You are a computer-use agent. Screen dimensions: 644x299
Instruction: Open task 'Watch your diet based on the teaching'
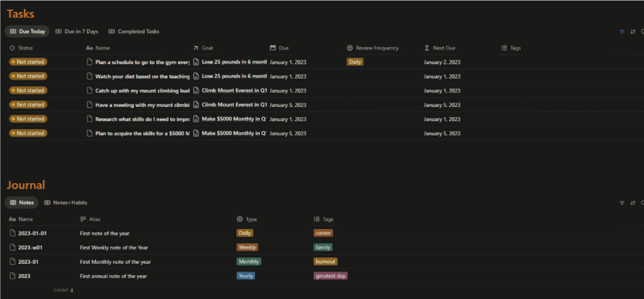[x=143, y=77]
